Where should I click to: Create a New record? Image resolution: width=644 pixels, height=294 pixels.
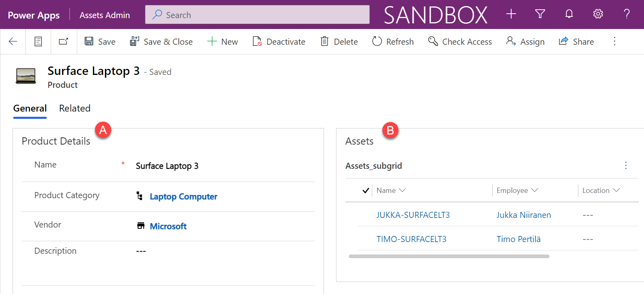click(222, 41)
